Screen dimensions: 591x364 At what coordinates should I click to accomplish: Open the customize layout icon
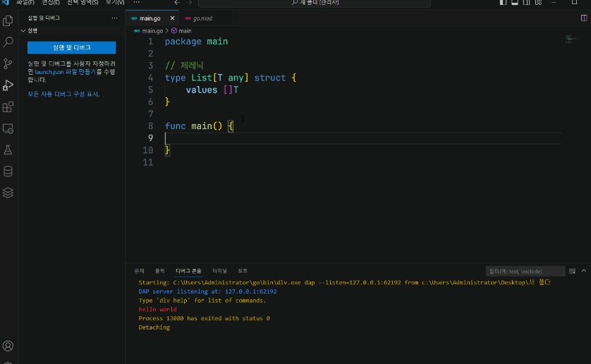(x=538, y=2)
